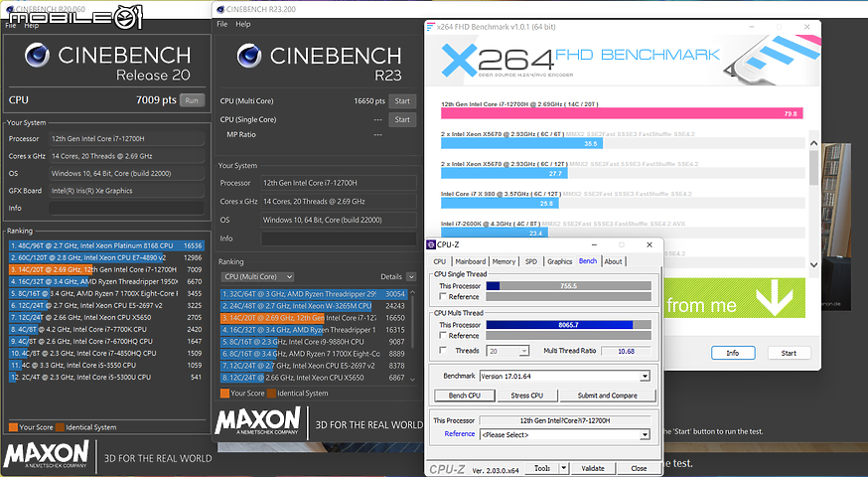Open the Help menu in Cinebench R23
Viewport: 868px width, 477px height.
point(243,24)
